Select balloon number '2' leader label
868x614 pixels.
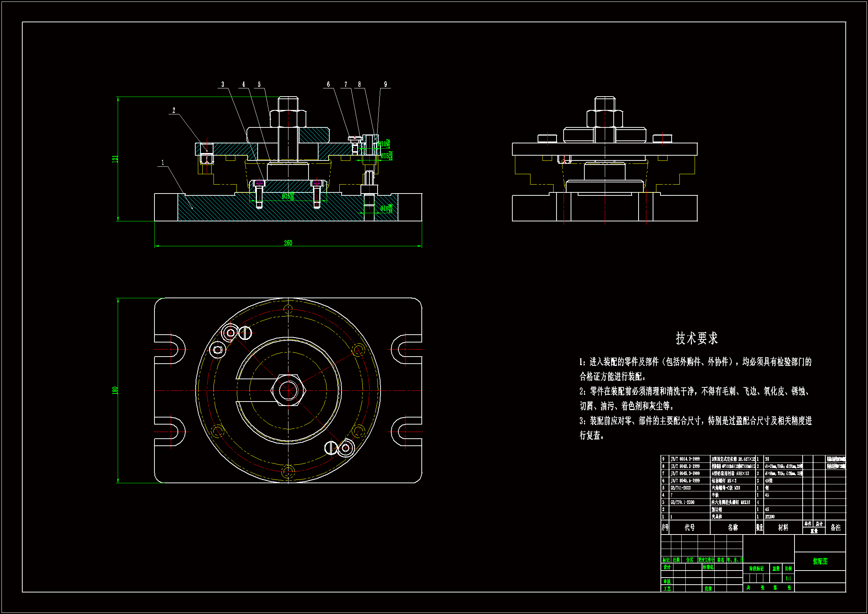[x=174, y=110]
